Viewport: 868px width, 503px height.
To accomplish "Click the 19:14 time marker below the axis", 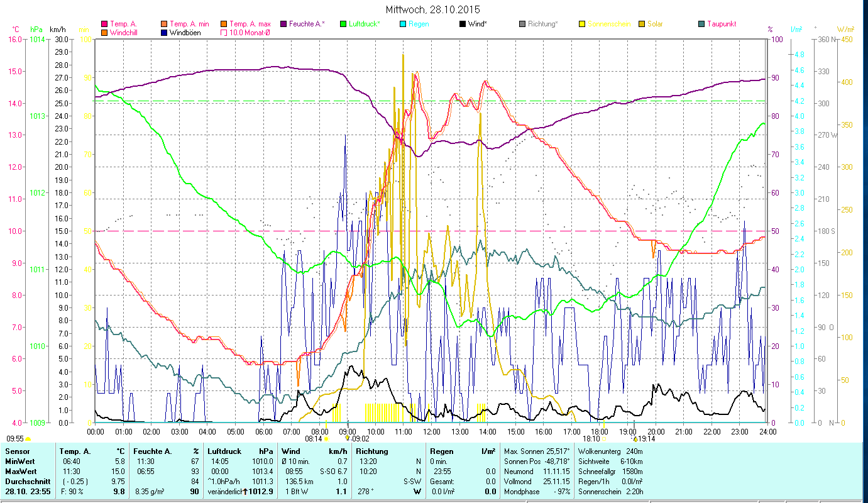I will (x=647, y=439).
